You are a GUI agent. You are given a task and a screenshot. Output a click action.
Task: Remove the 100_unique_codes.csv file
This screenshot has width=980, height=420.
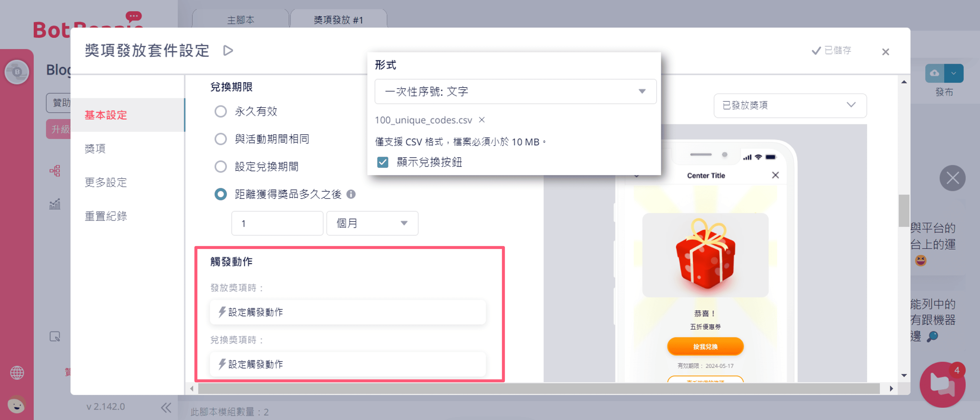click(482, 120)
